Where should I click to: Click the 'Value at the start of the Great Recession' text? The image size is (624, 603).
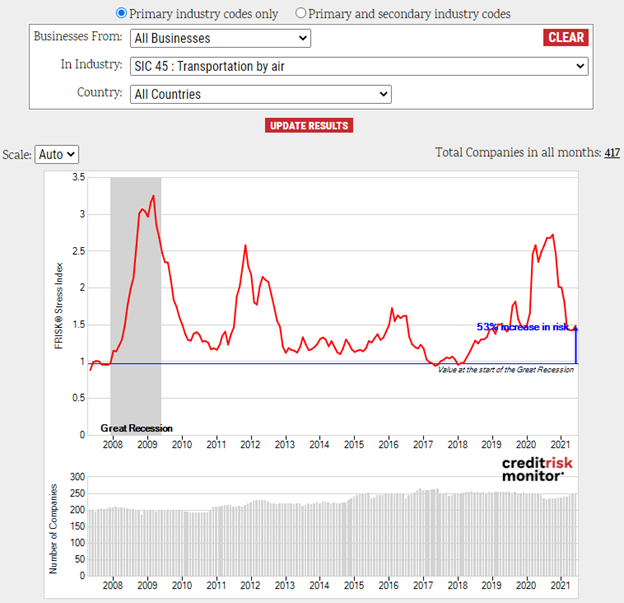pos(506,370)
